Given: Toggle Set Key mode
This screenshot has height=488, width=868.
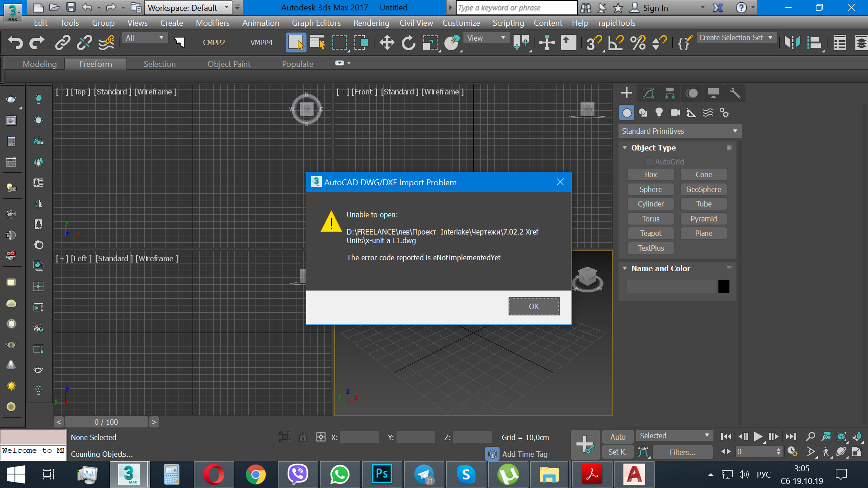Looking at the screenshot, I should click(x=618, y=452).
